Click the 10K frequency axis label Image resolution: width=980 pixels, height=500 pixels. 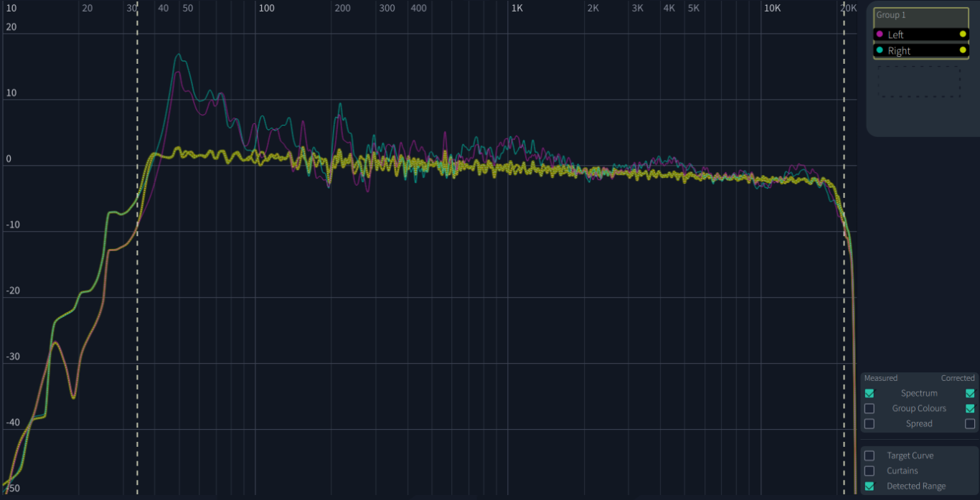tap(772, 8)
